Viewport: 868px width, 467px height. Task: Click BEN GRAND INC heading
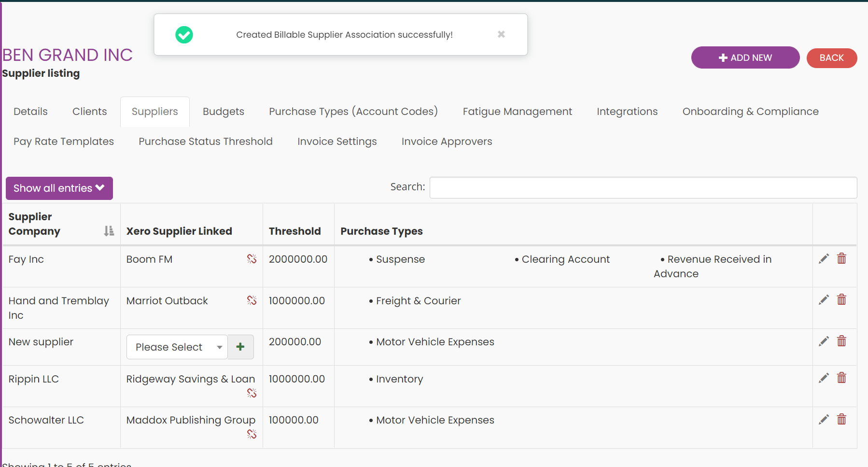point(68,55)
